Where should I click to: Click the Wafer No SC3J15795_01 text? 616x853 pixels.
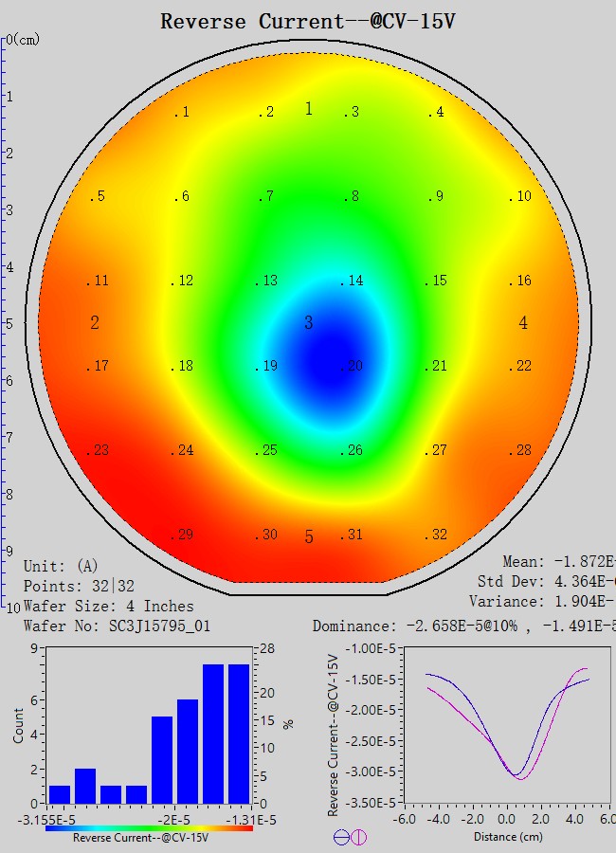[117, 626]
